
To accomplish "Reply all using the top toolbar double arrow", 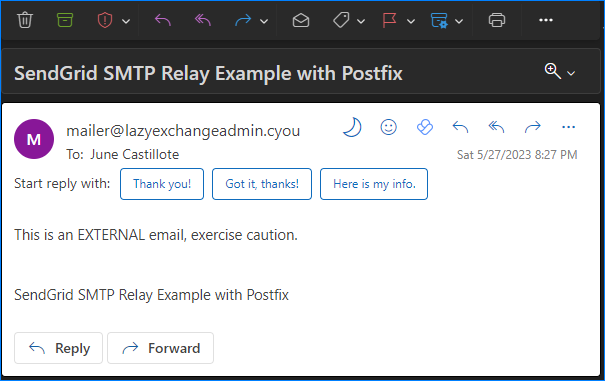I will pyautogui.click(x=203, y=20).
